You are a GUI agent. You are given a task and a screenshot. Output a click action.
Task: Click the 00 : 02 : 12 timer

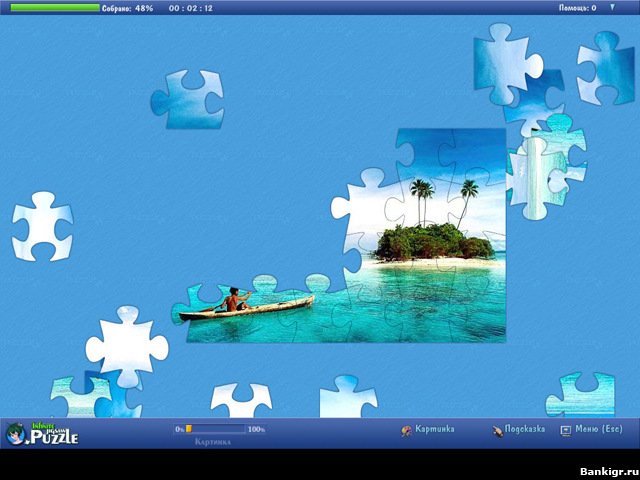(x=191, y=8)
